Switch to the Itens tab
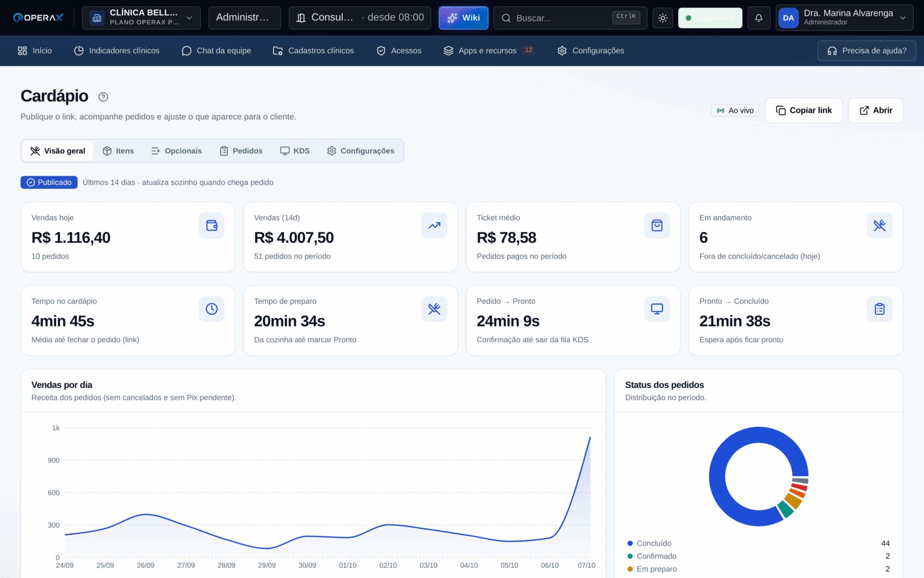 [x=118, y=151]
